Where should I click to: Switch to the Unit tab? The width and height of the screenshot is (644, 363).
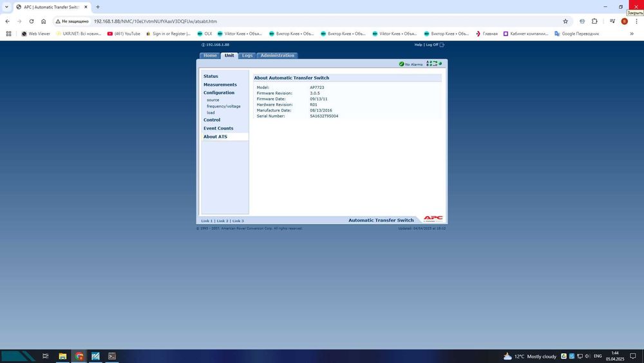229,55
